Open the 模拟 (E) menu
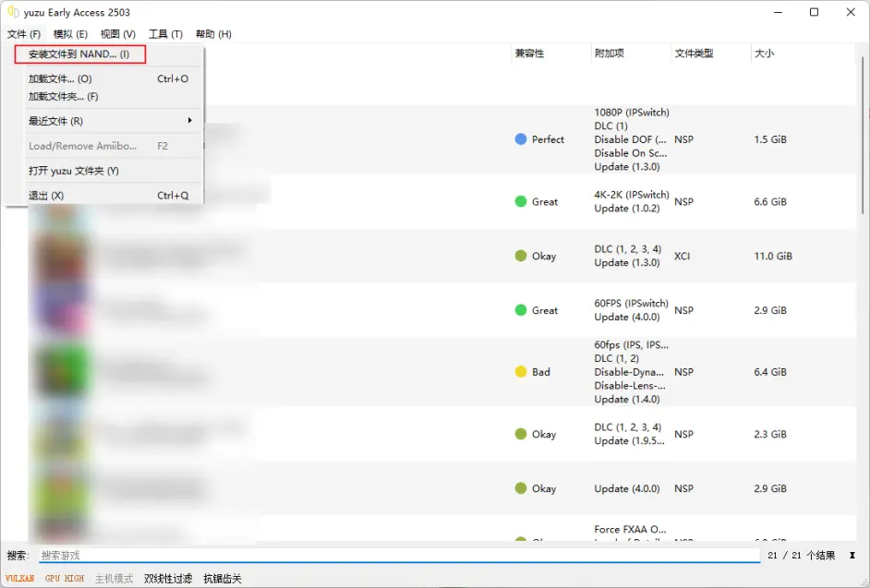Image resolution: width=870 pixels, height=588 pixels. point(70,34)
